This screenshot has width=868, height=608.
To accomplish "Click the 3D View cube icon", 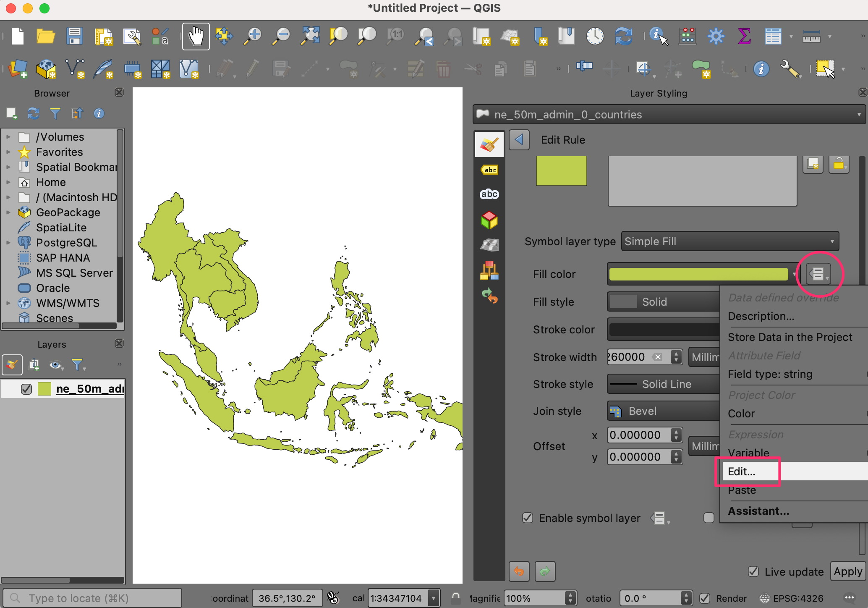I will [x=489, y=220].
